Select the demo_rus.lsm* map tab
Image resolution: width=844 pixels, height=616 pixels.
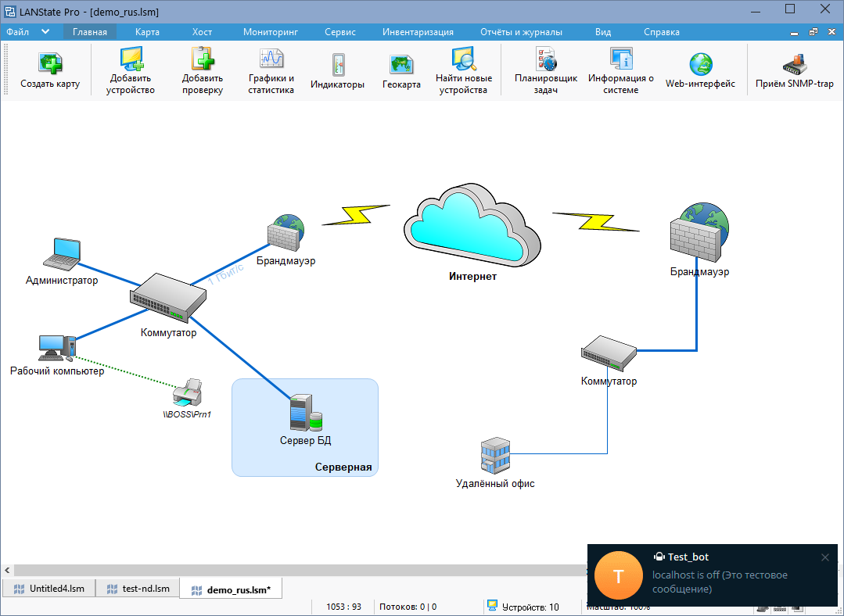(x=231, y=589)
